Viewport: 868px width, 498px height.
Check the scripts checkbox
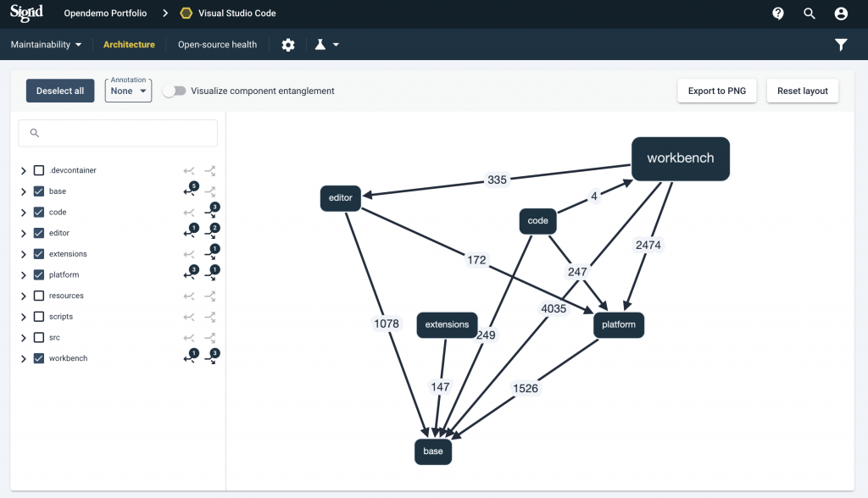tap(39, 317)
